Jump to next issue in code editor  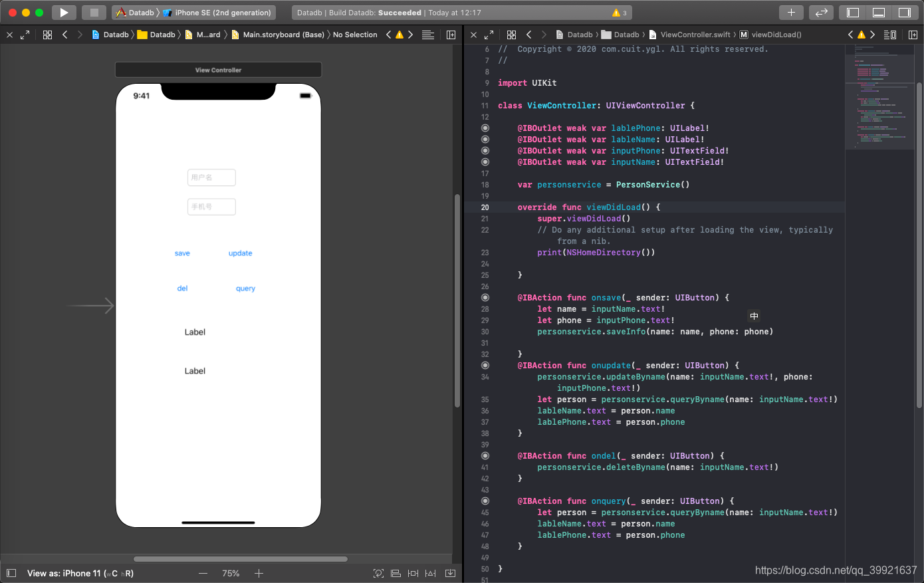tap(872, 35)
